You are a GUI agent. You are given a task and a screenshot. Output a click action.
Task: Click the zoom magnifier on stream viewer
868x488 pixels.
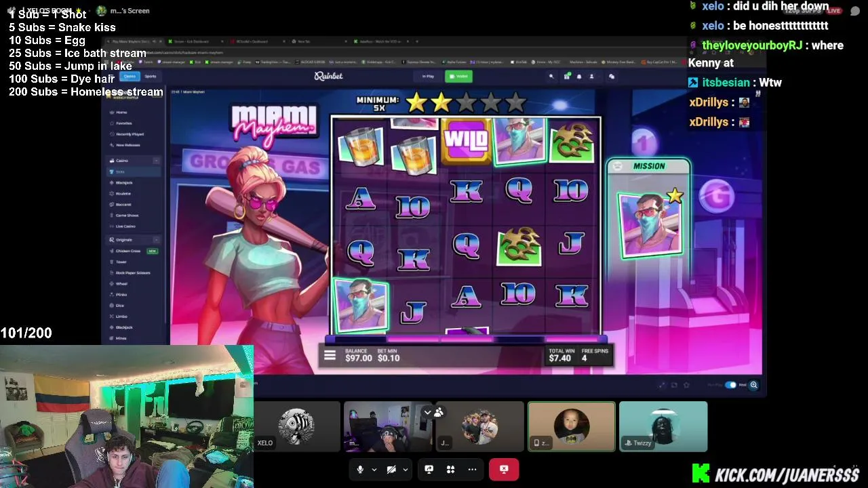pyautogui.click(x=753, y=385)
